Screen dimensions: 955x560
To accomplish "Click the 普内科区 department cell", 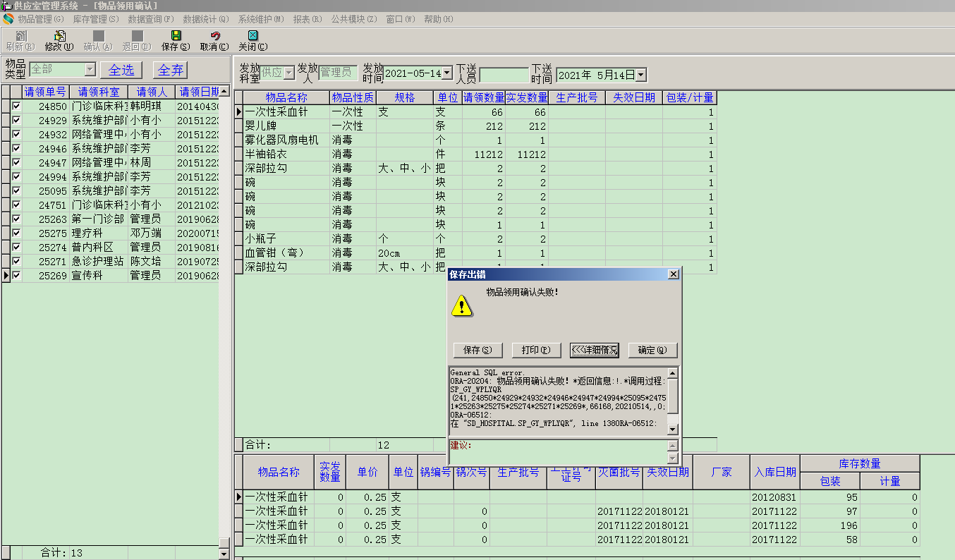I will pos(99,248).
